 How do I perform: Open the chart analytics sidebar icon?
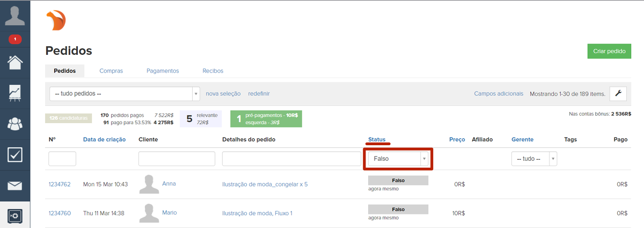click(15, 93)
